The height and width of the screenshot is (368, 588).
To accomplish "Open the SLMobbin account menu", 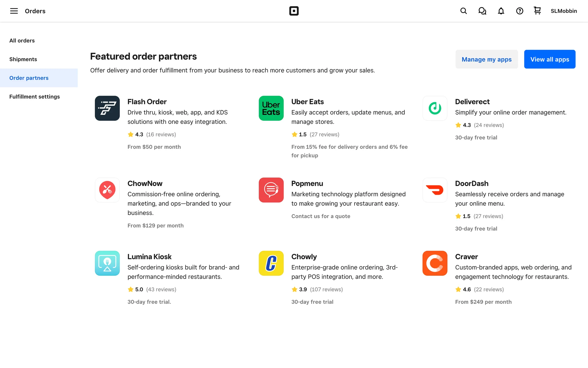I will pyautogui.click(x=563, y=11).
